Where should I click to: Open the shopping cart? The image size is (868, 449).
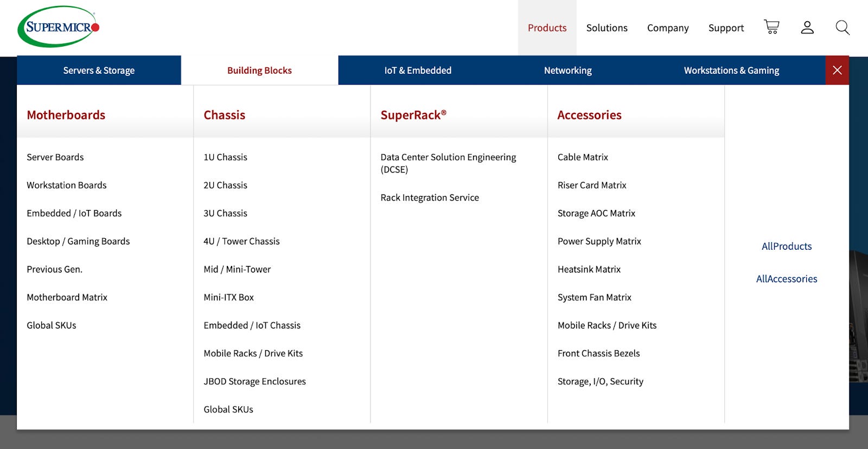click(x=771, y=27)
